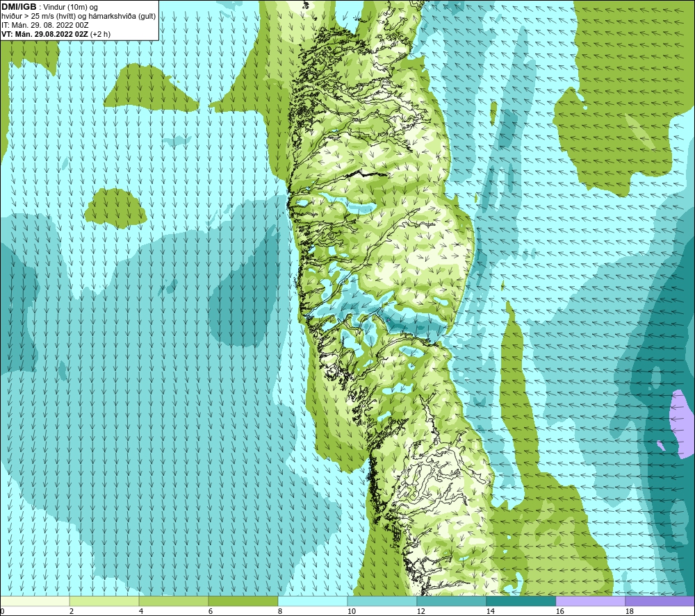Click the 6–8 m/s olive green legend swatch
Screen dimensions: 695x616
pyautogui.click(x=243, y=601)
